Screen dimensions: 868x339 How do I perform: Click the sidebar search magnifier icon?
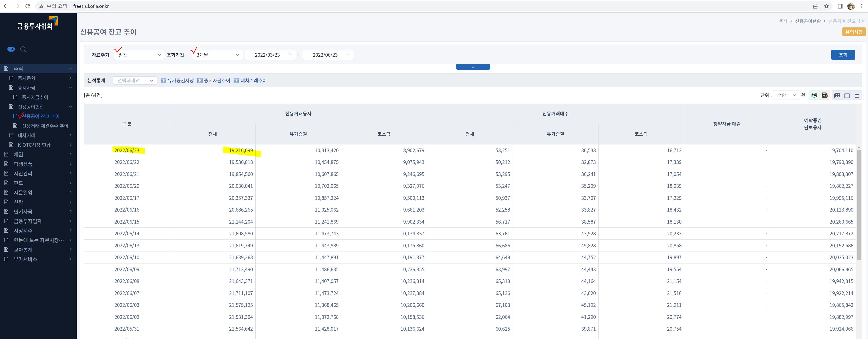[x=23, y=49]
